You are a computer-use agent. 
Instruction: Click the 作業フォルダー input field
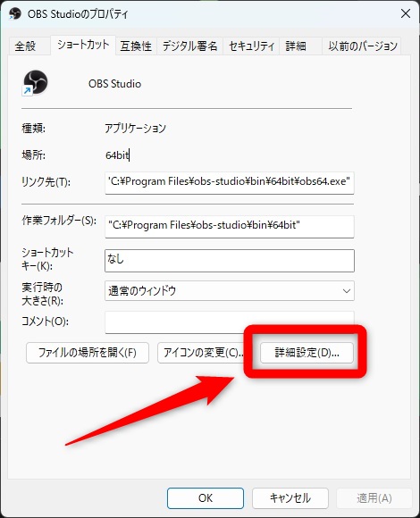[230, 226]
